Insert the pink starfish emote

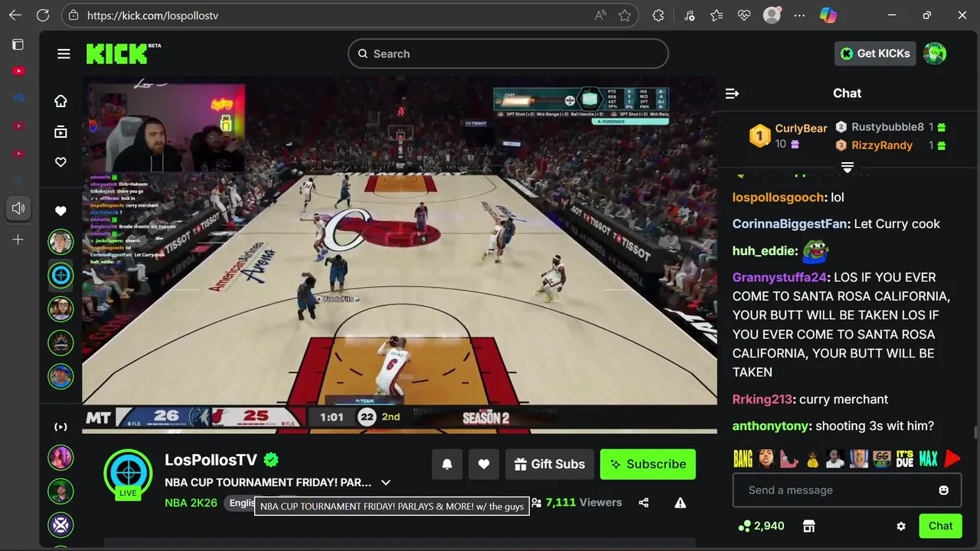(789, 458)
